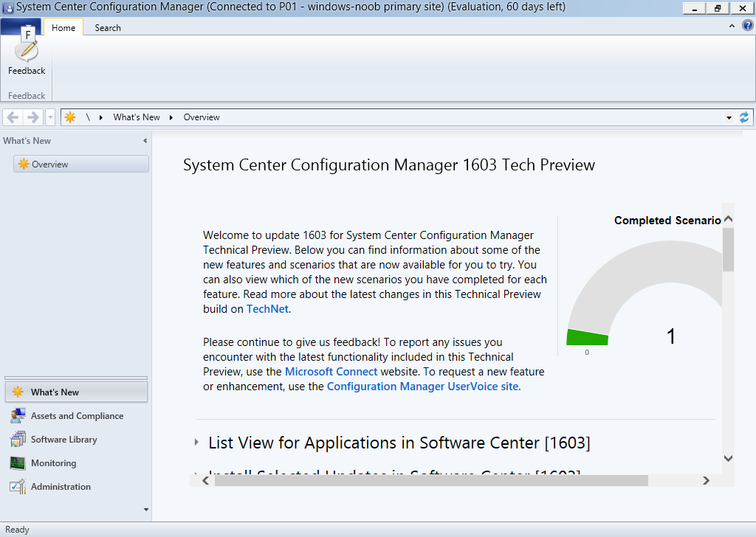Click the horizontal scrollbar left arrow
756x537 pixels.
coord(205,481)
